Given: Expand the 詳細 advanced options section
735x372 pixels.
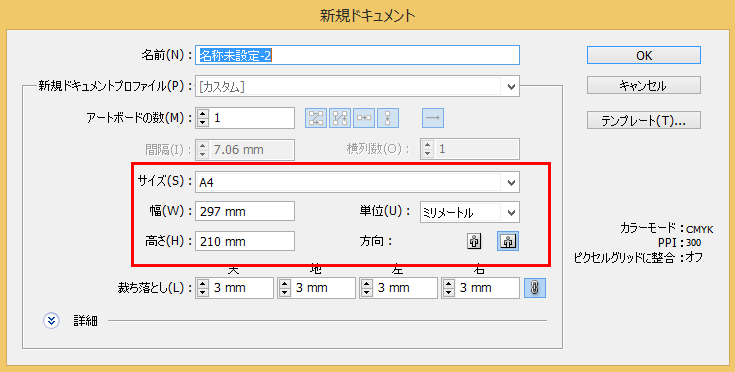Looking at the screenshot, I should point(52,321).
